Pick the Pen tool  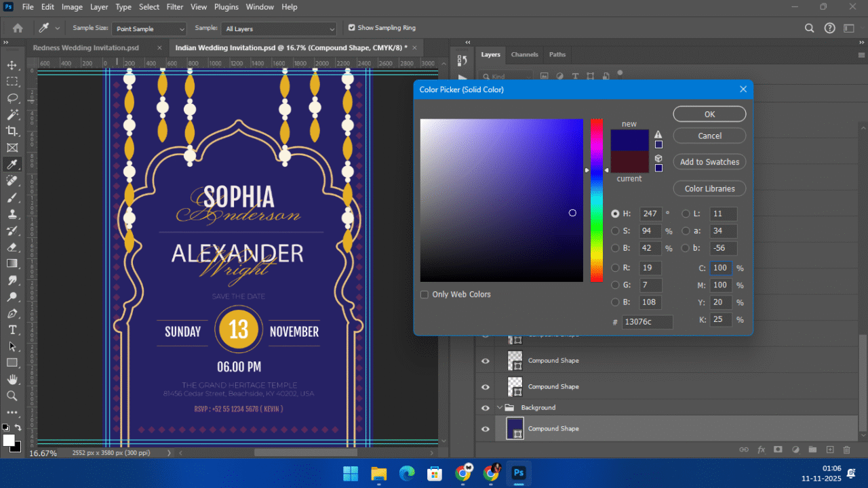[x=12, y=313]
